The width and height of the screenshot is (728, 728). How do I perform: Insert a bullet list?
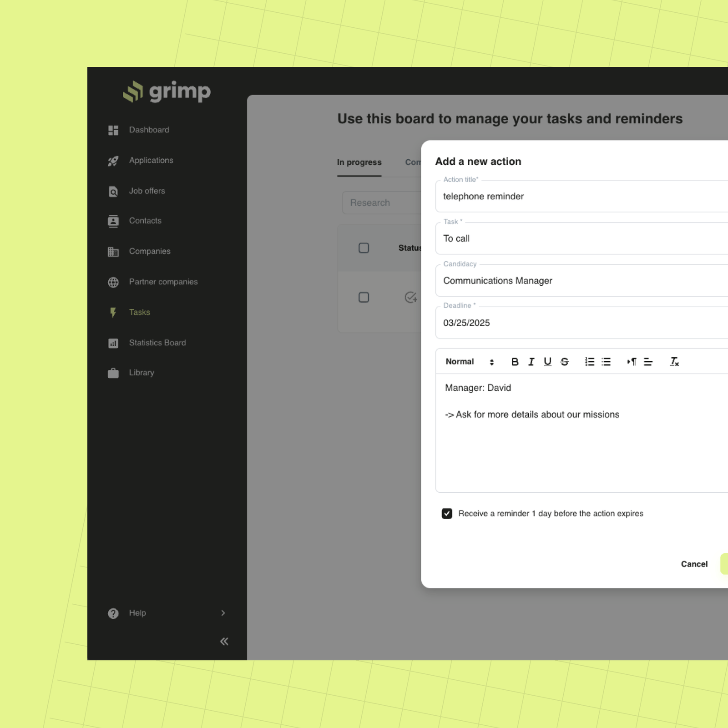[x=606, y=362]
